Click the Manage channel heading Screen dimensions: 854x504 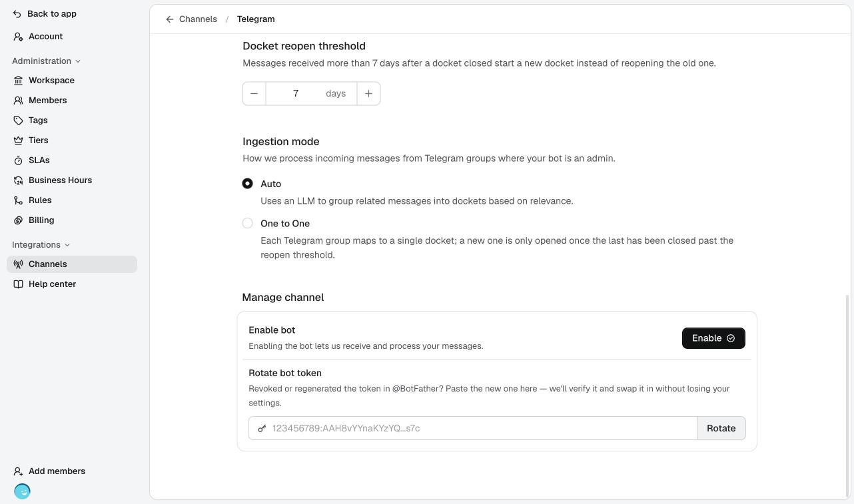click(x=283, y=298)
